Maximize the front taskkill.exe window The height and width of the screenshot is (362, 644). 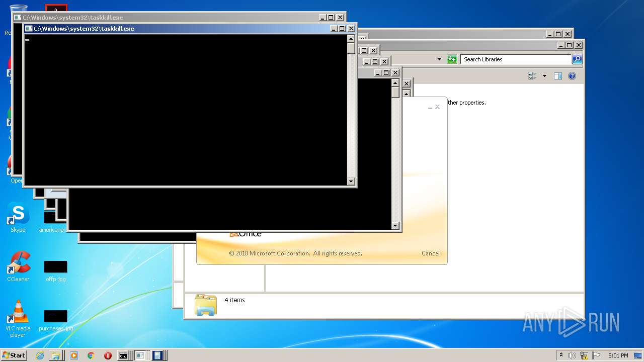[342, 29]
